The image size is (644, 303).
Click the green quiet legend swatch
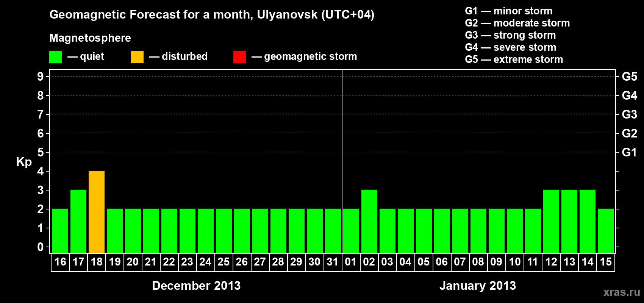55,57
